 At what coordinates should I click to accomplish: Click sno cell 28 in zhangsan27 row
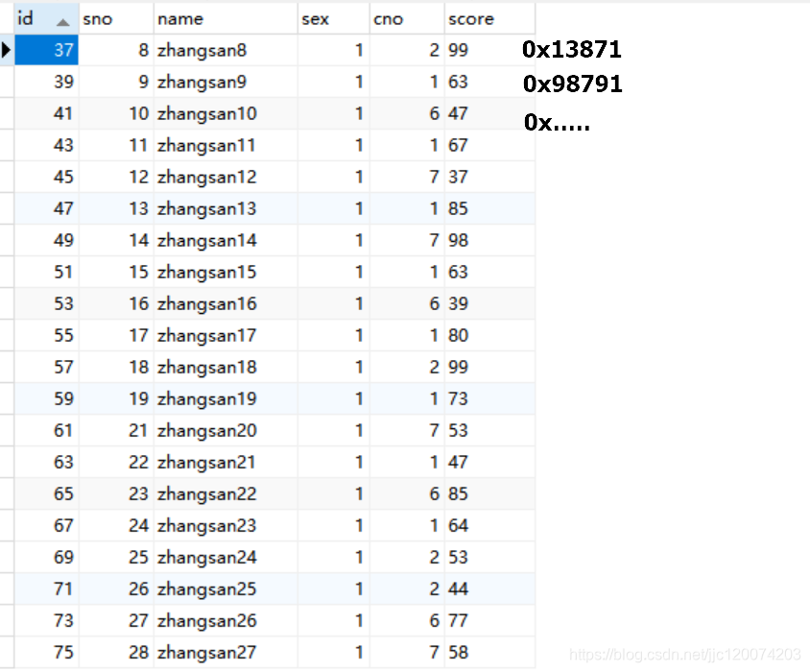point(116,653)
